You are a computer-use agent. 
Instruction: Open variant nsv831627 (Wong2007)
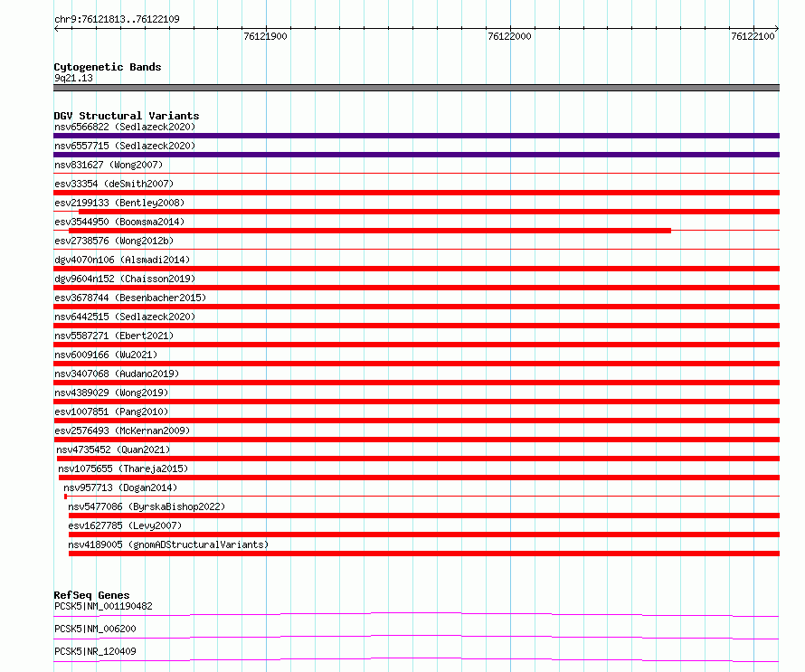pyautogui.click(x=109, y=165)
